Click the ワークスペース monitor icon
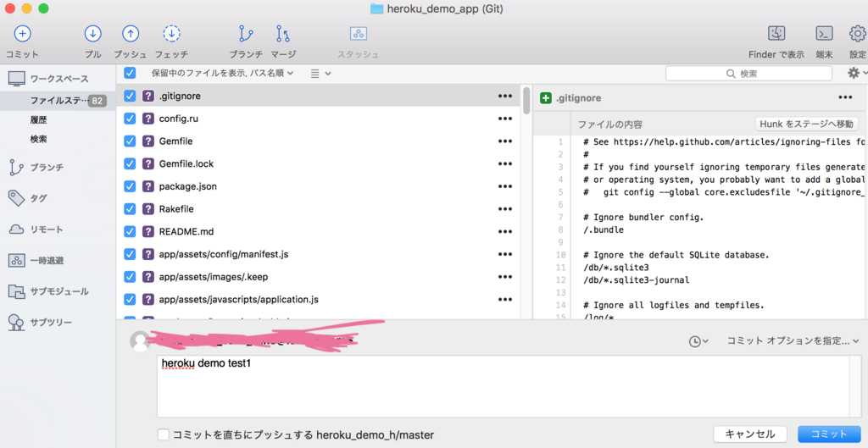 click(17, 79)
